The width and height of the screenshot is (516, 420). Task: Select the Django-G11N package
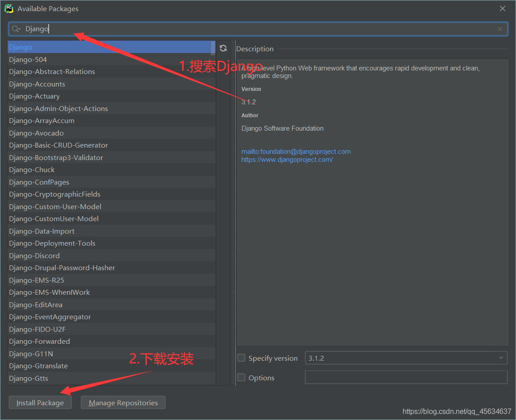coord(112,354)
